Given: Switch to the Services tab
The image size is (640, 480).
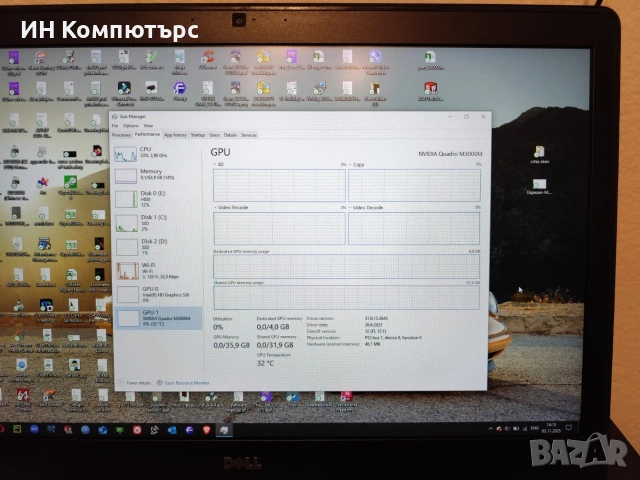Looking at the screenshot, I should 249,135.
